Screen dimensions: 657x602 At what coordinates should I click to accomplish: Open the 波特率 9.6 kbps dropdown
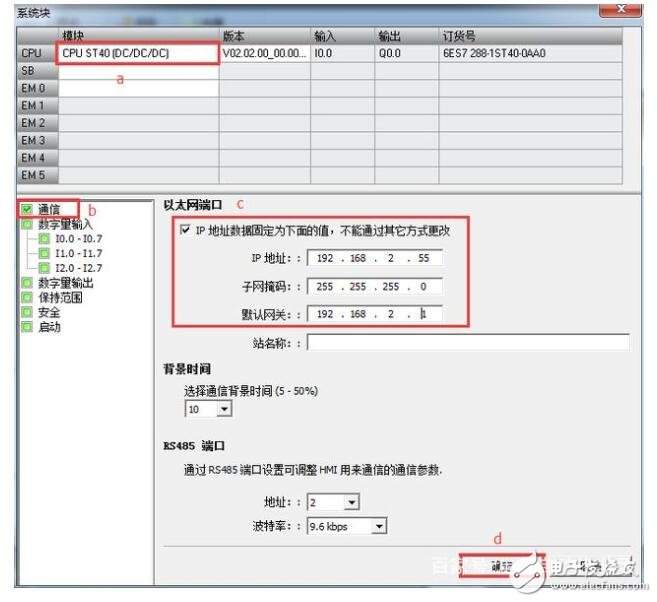379,526
